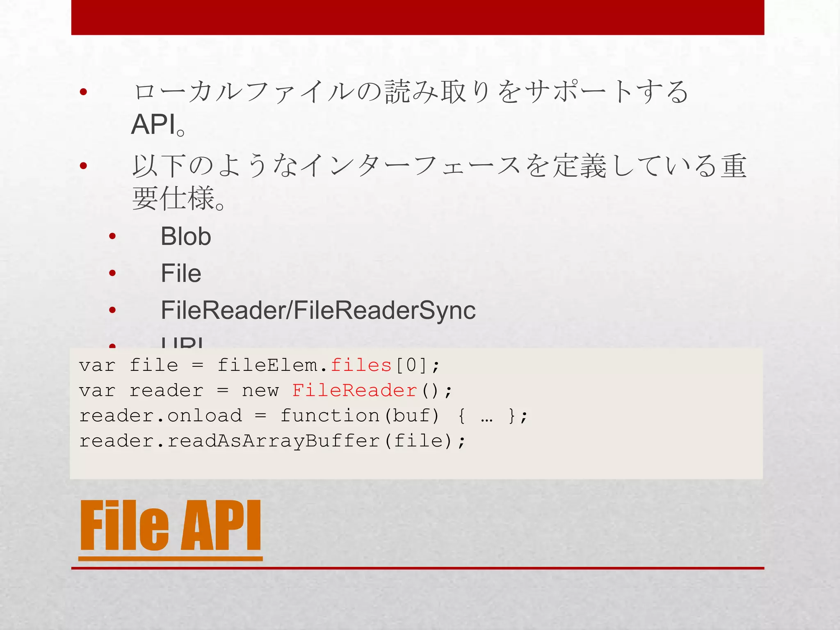This screenshot has height=630, width=840.
Task: Click the '以下のようなインターフェースを定義している重' line
Action: (439, 166)
